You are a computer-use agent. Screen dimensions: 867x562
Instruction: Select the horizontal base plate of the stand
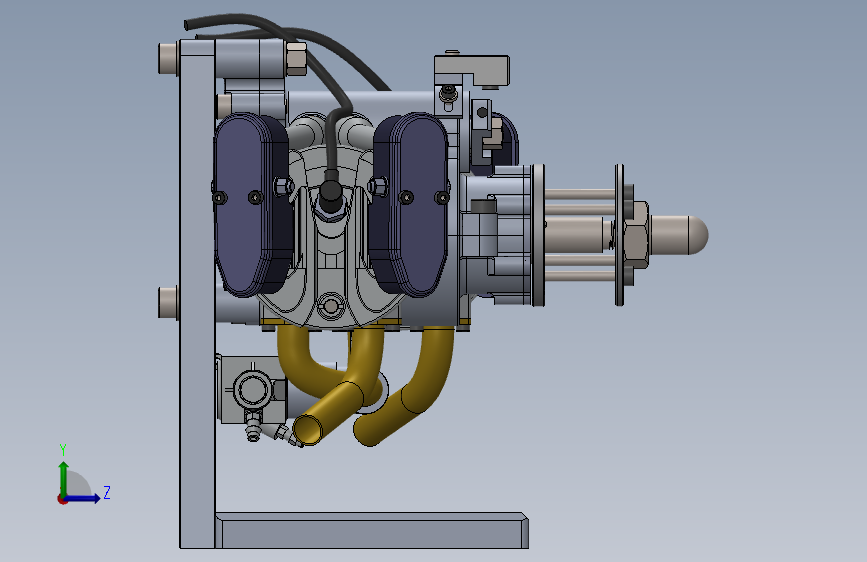[372, 531]
